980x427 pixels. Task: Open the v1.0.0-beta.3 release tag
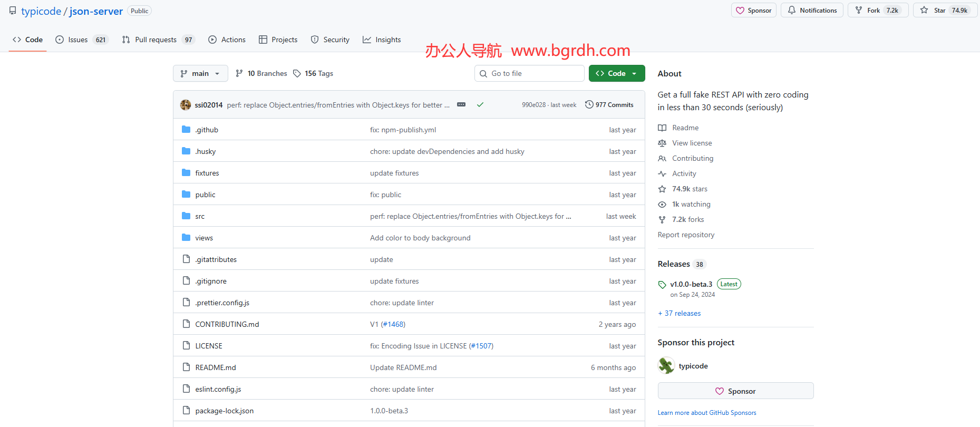[691, 284]
